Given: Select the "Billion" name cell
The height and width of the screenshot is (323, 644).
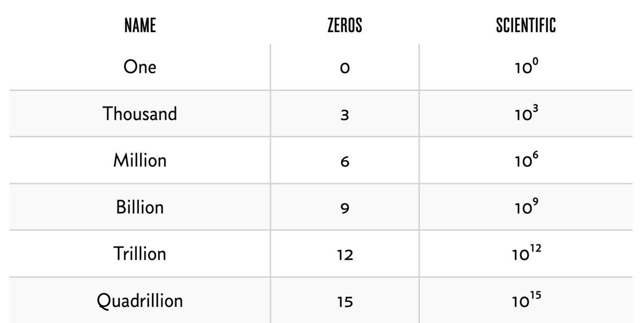Looking at the screenshot, I should pyautogui.click(x=140, y=207).
